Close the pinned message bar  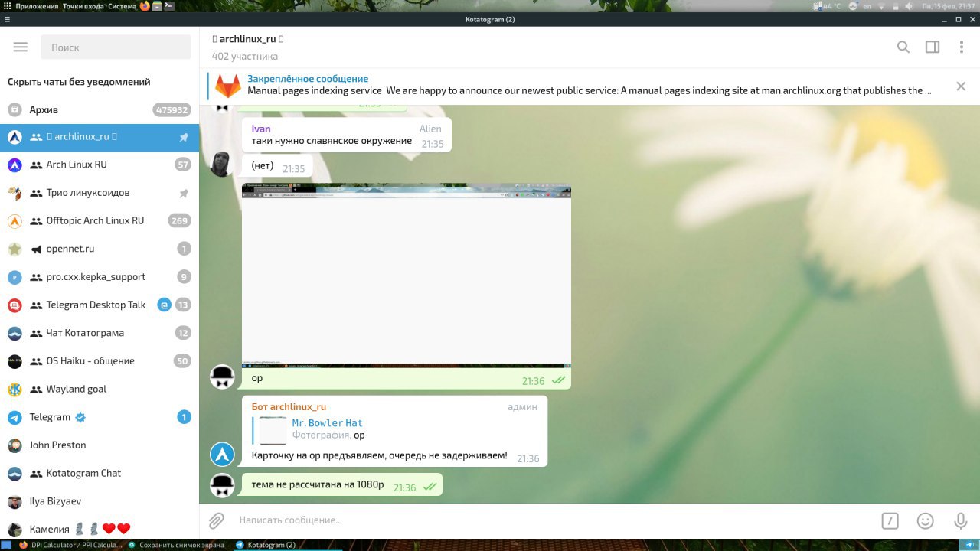click(961, 86)
